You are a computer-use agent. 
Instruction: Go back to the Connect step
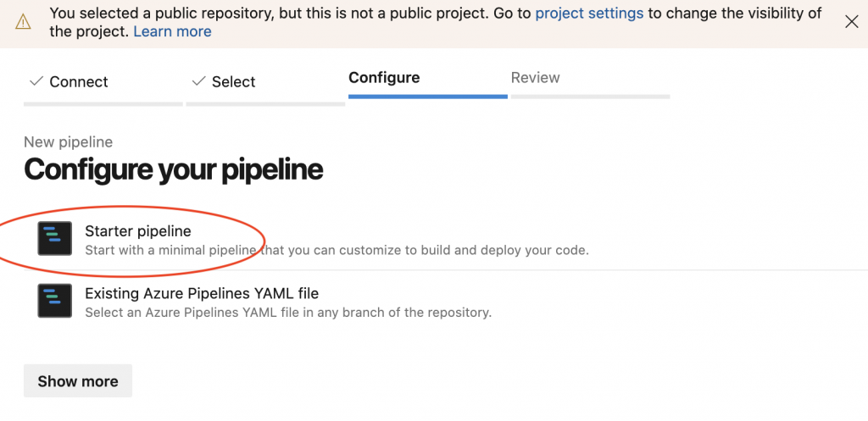click(x=78, y=81)
